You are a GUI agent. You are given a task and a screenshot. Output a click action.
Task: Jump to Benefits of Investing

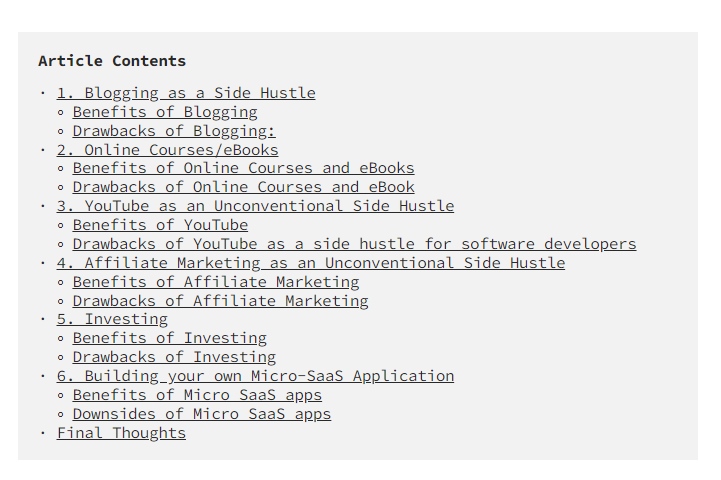[x=169, y=338]
